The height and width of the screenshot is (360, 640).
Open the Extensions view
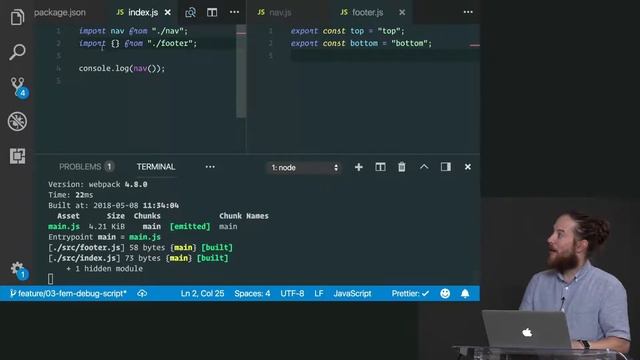click(17, 156)
